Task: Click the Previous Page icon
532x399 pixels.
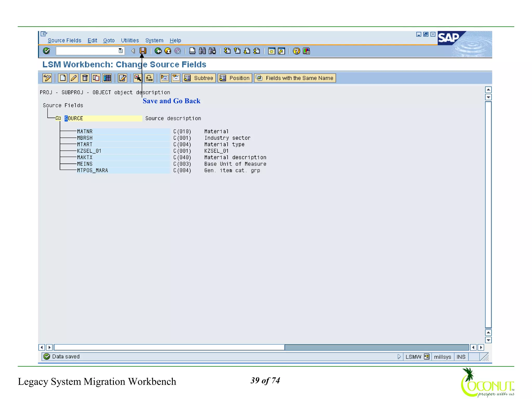Action: coord(237,51)
